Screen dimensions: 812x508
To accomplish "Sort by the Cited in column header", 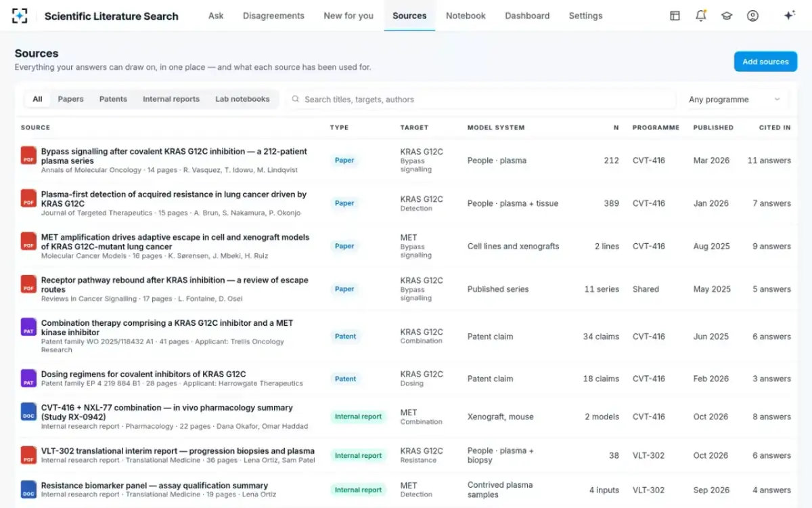I will tap(775, 127).
